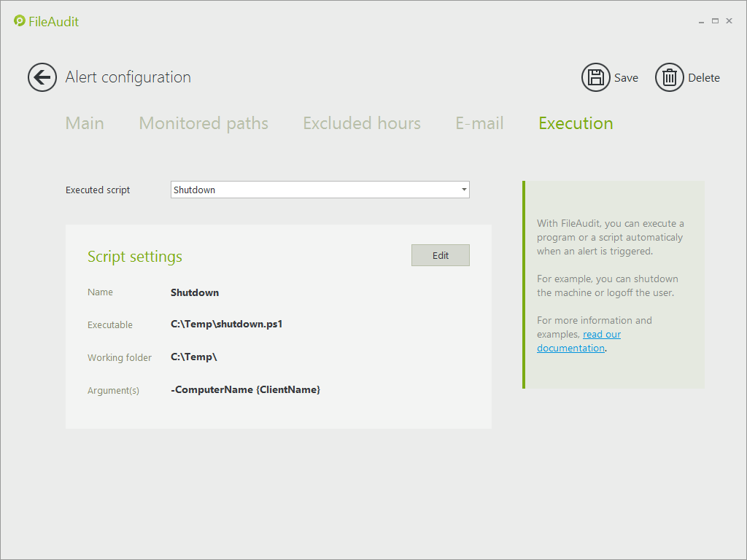
Task: Click the back arrow icon
Action: 42,77
